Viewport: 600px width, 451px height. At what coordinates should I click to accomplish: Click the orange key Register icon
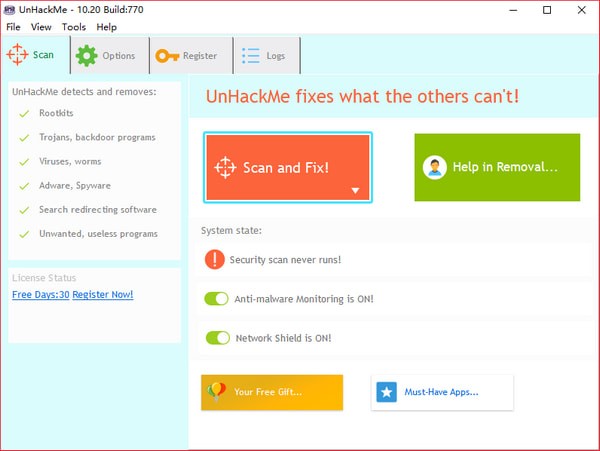coord(166,56)
